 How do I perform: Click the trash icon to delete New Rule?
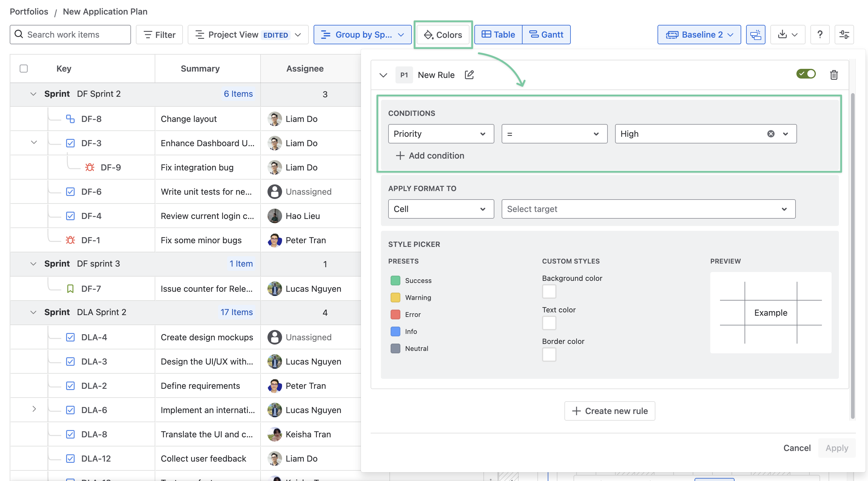point(834,75)
